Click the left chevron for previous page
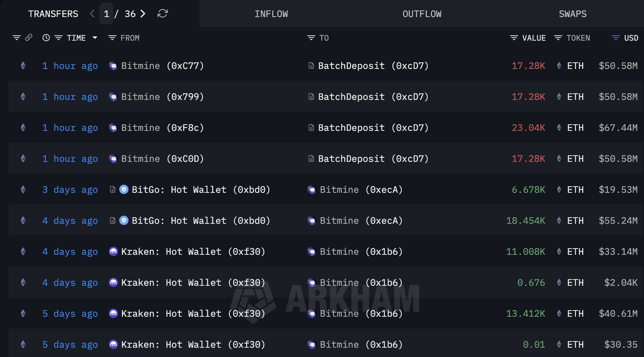The width and height of the screenshot is (644, 357). coord(92,13)
